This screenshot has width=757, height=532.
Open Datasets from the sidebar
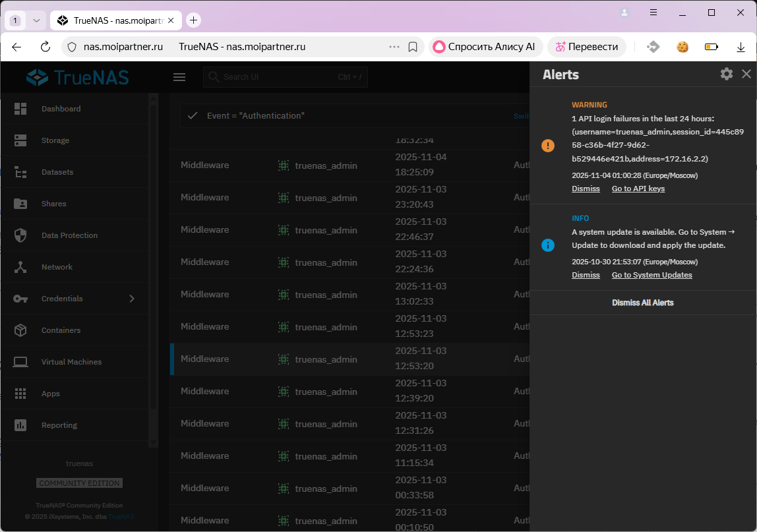57,172
